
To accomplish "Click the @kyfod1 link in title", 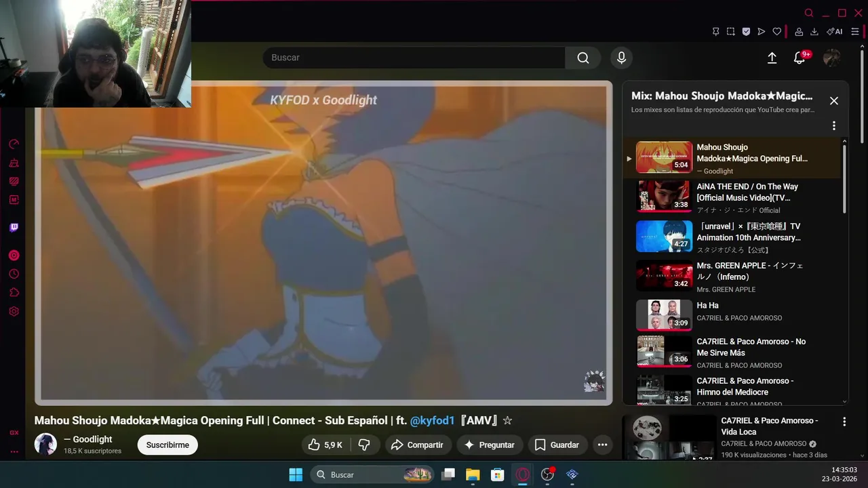I will (432, 420).
